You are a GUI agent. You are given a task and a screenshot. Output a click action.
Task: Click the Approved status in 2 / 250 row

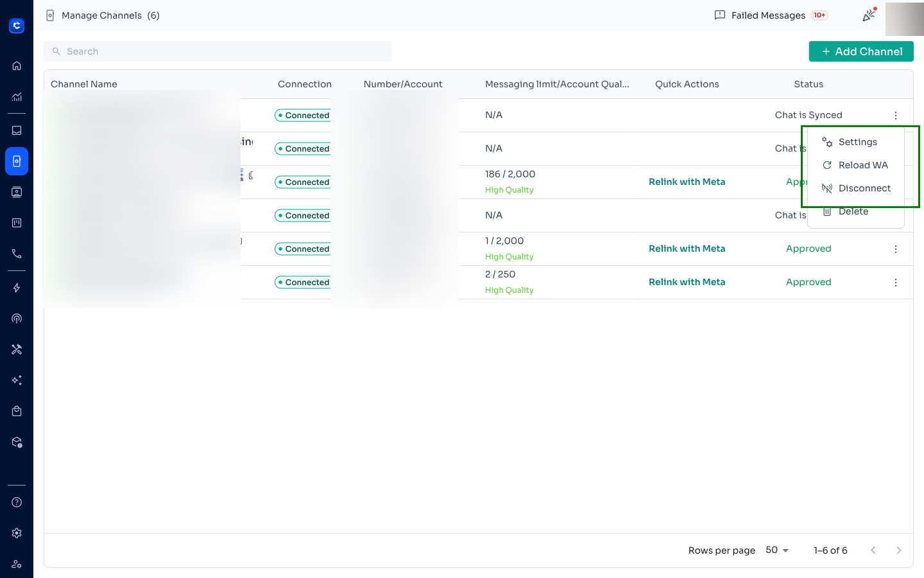click(809, 282)
